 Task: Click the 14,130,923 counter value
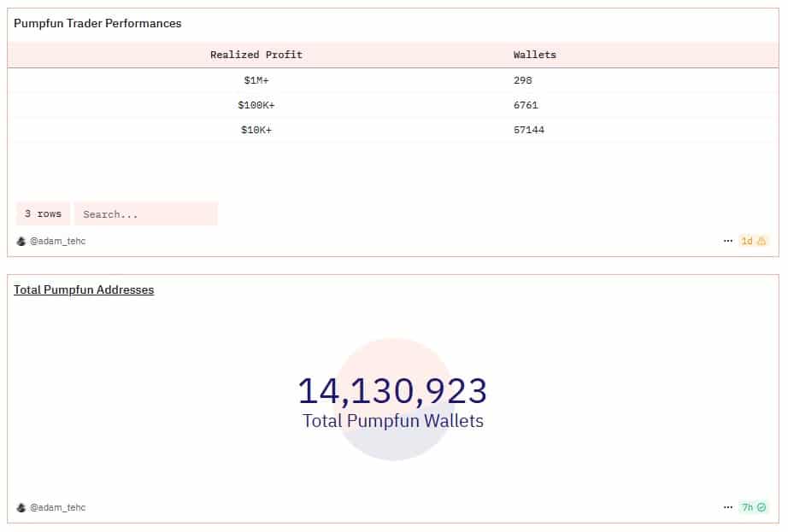tap(392, 391)
